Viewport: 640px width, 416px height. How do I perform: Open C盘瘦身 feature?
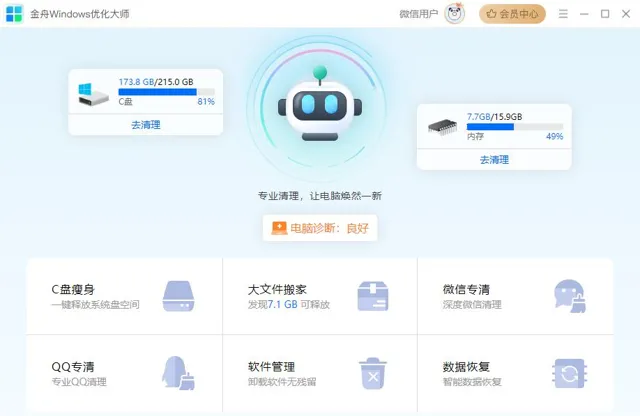pos(124,296)
